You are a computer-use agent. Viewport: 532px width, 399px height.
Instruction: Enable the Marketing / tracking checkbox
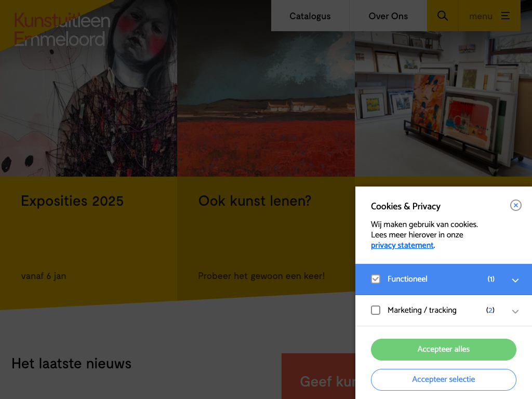(x=376, y=310)
